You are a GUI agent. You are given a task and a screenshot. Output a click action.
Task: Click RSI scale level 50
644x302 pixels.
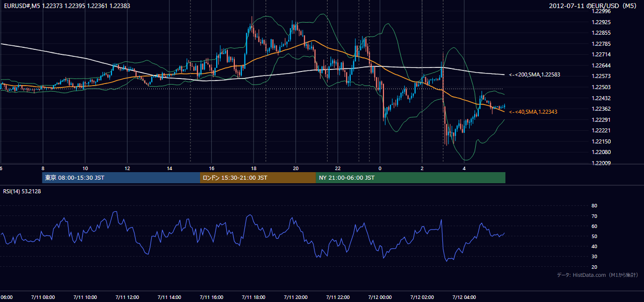(x=594, y=236)
